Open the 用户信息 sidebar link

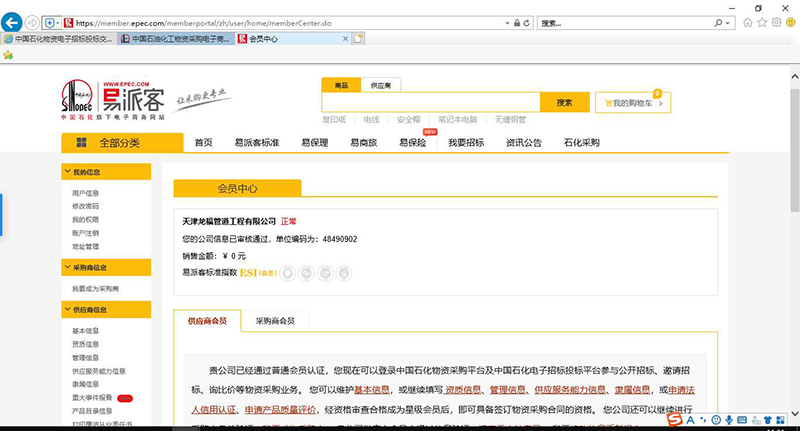click(x=86, y=193)
